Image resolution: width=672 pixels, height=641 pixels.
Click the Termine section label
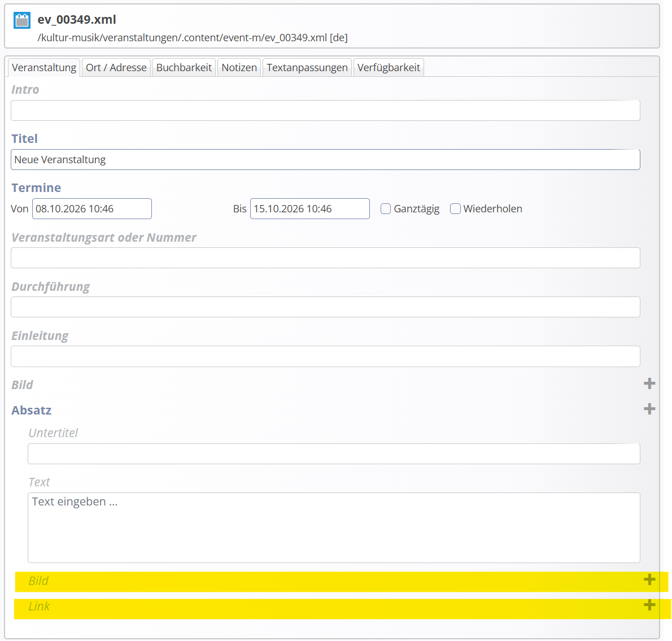36,187
